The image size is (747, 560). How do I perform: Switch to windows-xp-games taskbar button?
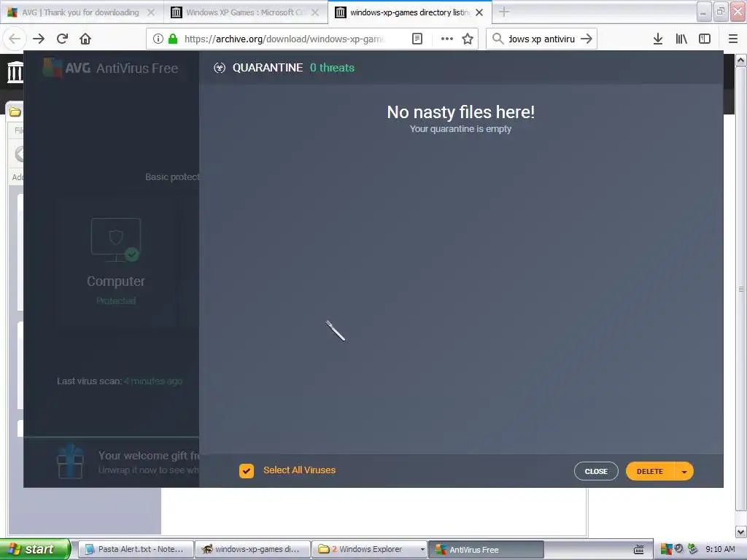click(252, 549)
